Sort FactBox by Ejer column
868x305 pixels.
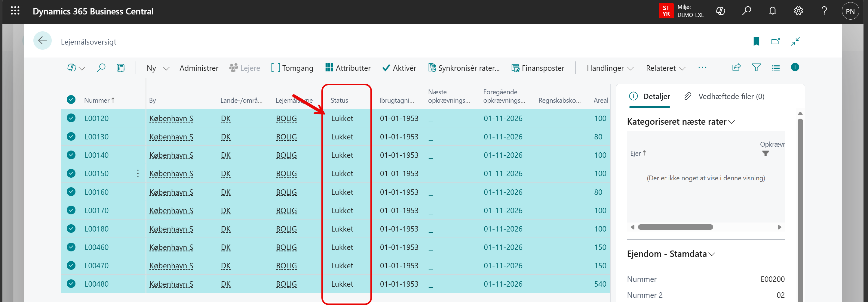click(638, 153)
